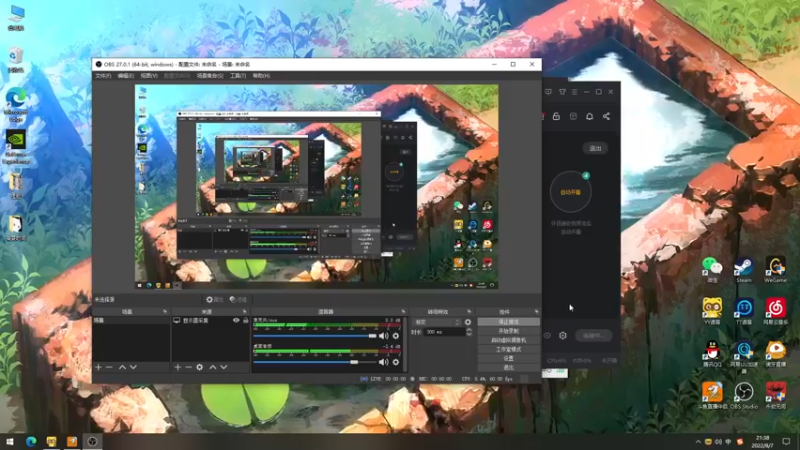
Task: Open GeForce Experience desktop icon
Action: coord(16,147)
